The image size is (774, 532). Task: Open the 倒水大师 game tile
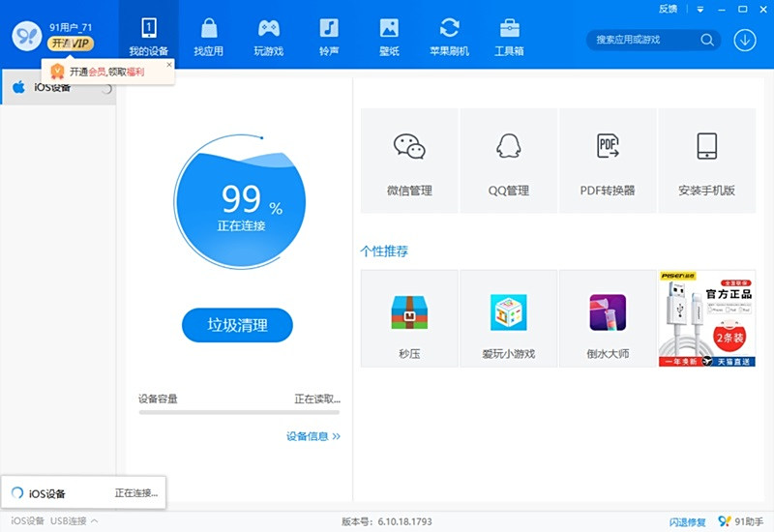[x=608, y=319]
